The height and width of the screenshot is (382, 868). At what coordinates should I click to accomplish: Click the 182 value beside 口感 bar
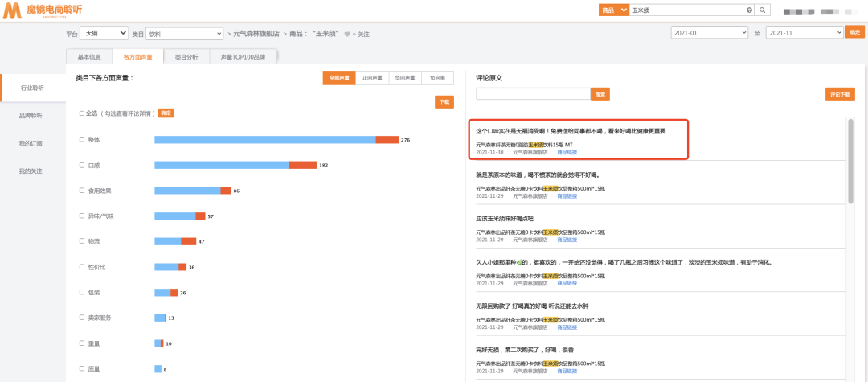point(323,166)
